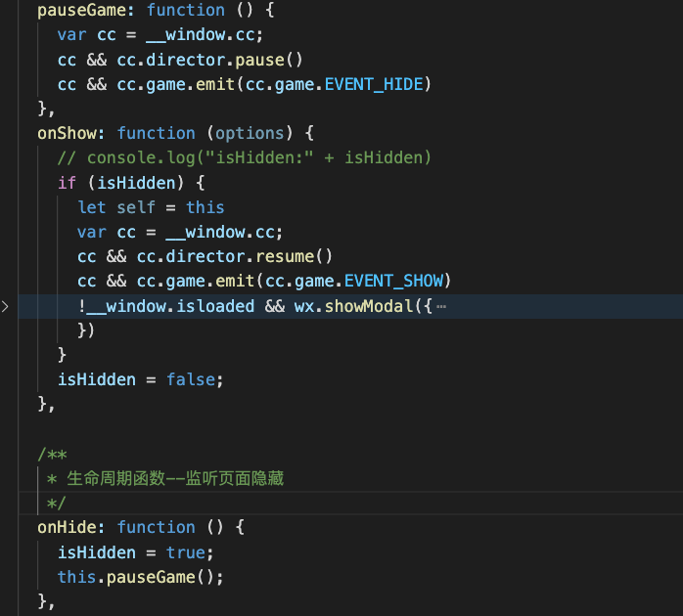Click 'isHidden = true;' line

(x=135, y=552)
